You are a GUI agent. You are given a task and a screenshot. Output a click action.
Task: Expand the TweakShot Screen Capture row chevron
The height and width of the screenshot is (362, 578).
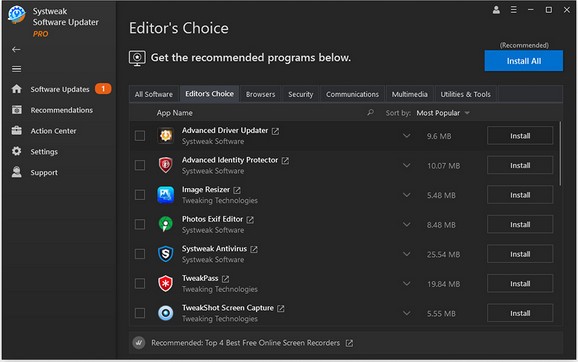[407, 313]
